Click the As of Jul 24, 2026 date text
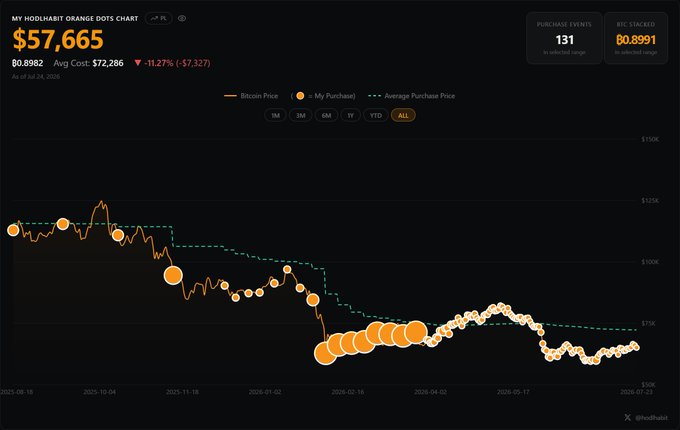 pos(36,76)
